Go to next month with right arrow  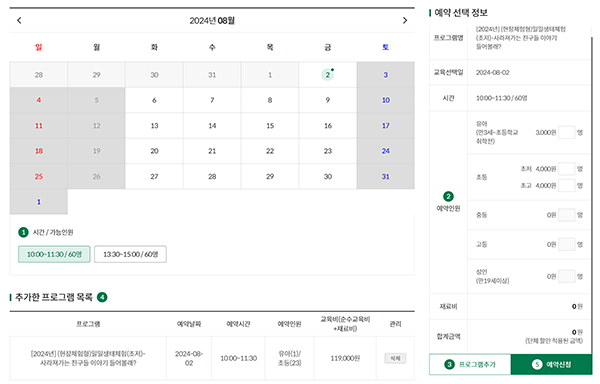405,20
